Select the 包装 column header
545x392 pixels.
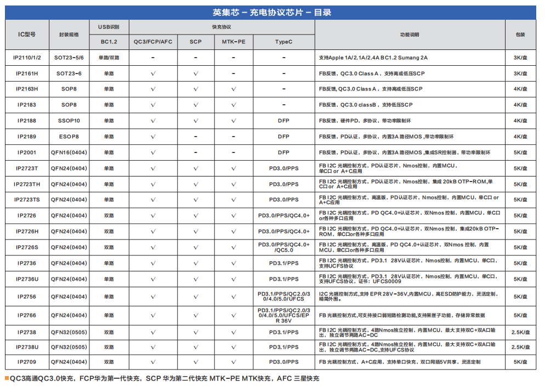(x=520, y=35)
